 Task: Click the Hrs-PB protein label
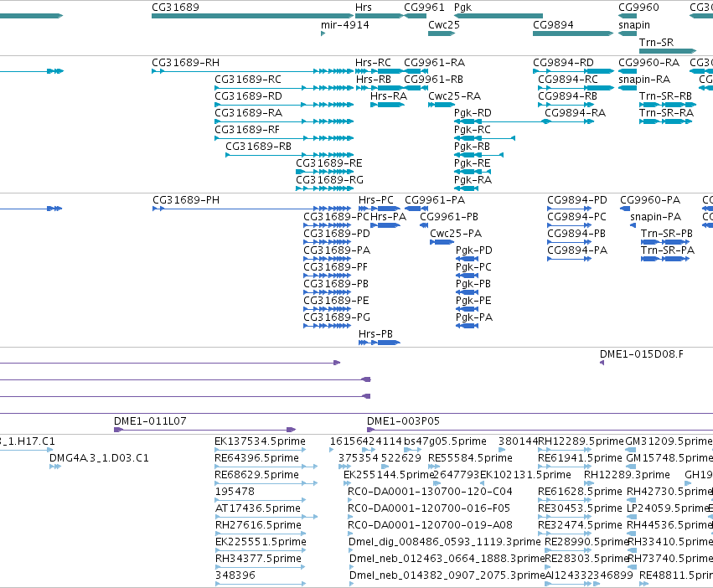coord(375,335)
